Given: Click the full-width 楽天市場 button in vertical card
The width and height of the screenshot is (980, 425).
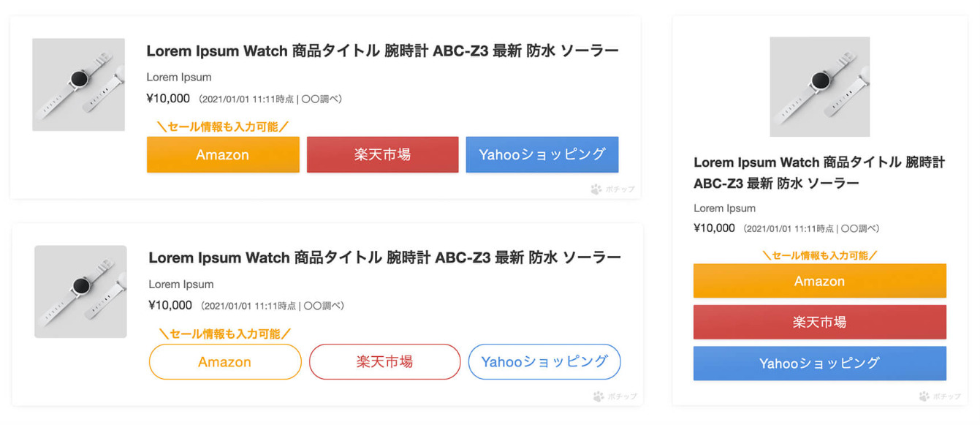Looking at the screenshot, I should [x=820, y=322].
